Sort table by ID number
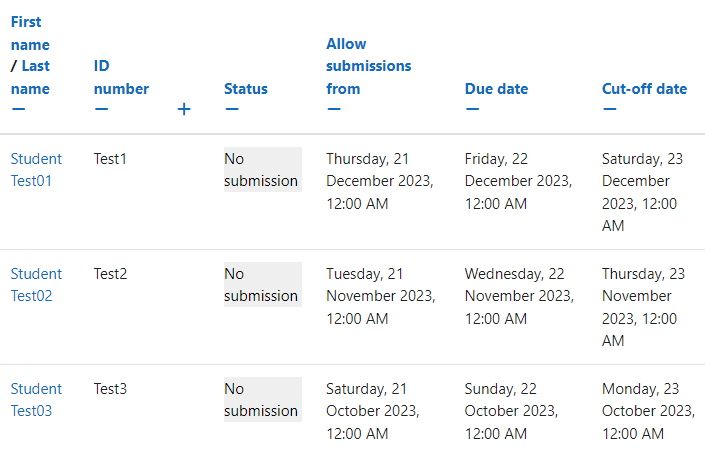Image resolution: width=705 pixels, height=452 pixels. 121,77
